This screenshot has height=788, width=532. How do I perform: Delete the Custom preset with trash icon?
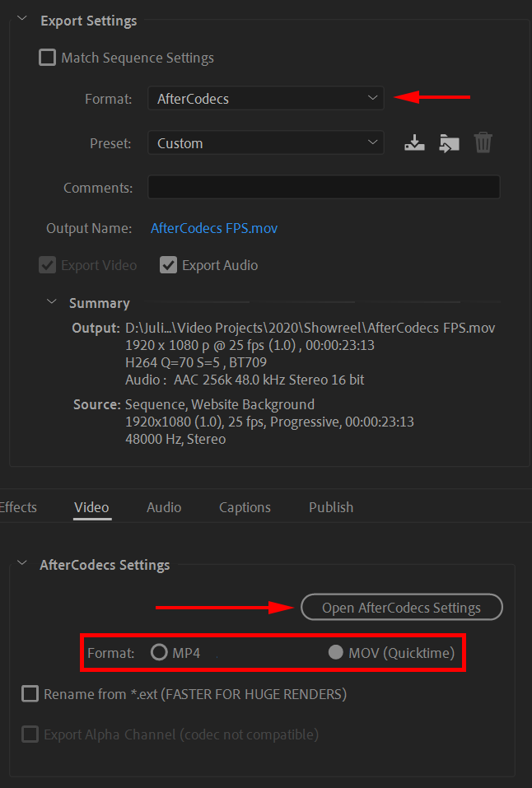coord(483,142)
